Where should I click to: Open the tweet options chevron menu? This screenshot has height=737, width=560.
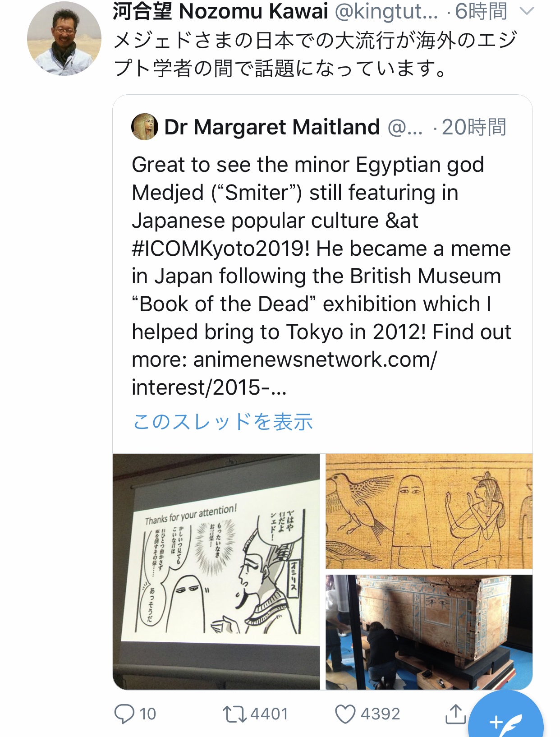[x=527, y=11]
